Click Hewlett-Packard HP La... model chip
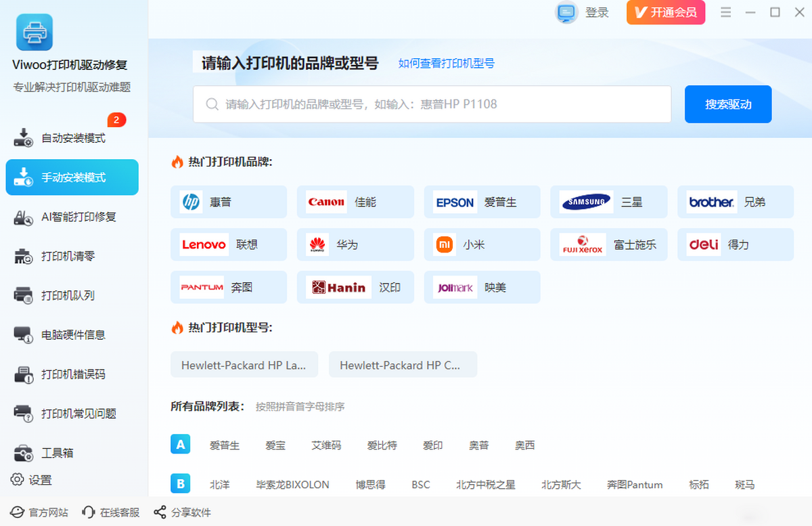Screen dimensions: 812x526 pos(244,365)
